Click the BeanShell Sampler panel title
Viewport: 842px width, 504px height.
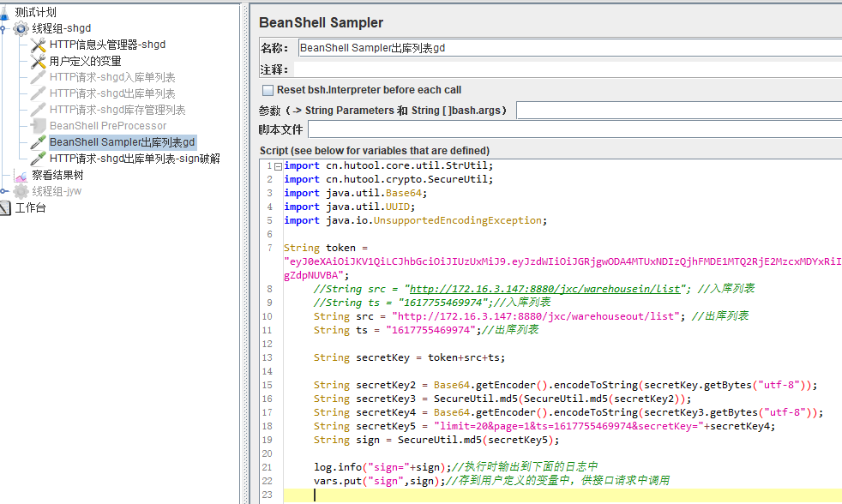tap(322, 22)
